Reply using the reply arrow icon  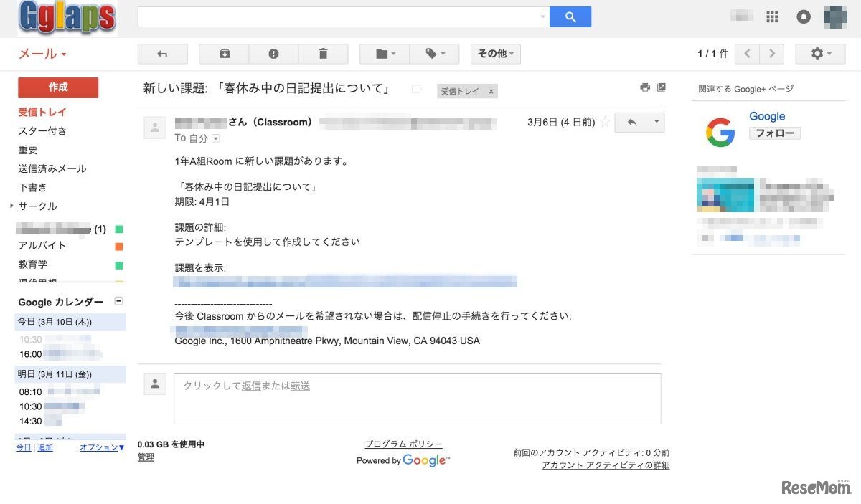(631, 122)
